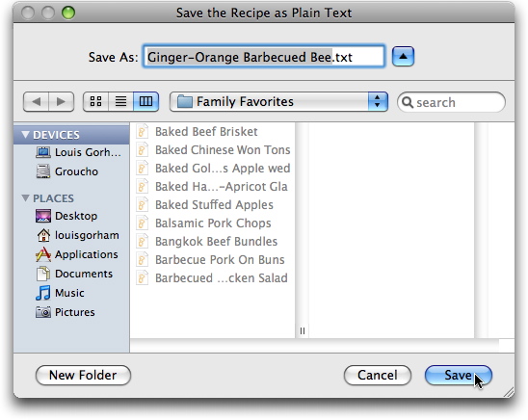528x420 pixels.
Task: Switch to list view
Action: point(120,101)
